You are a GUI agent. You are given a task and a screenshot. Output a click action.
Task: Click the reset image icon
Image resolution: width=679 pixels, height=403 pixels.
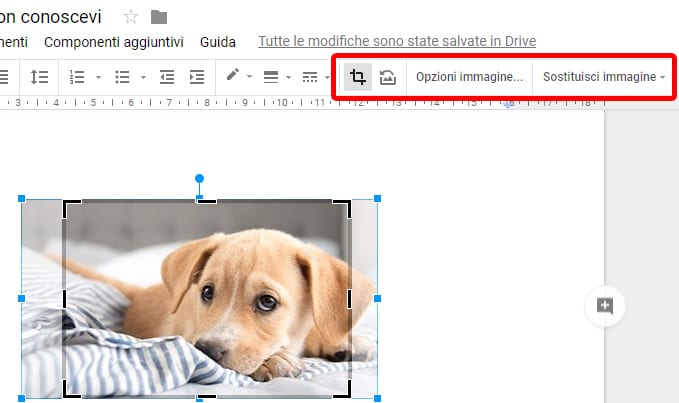387,77
